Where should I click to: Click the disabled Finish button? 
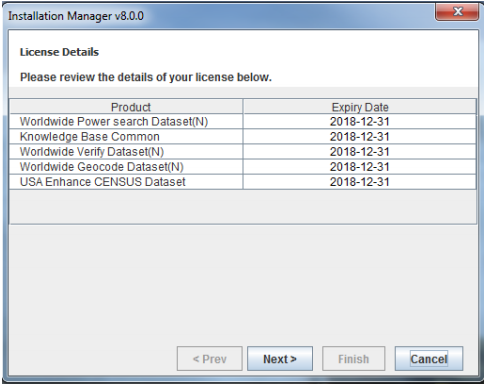[x=354, y=359]
